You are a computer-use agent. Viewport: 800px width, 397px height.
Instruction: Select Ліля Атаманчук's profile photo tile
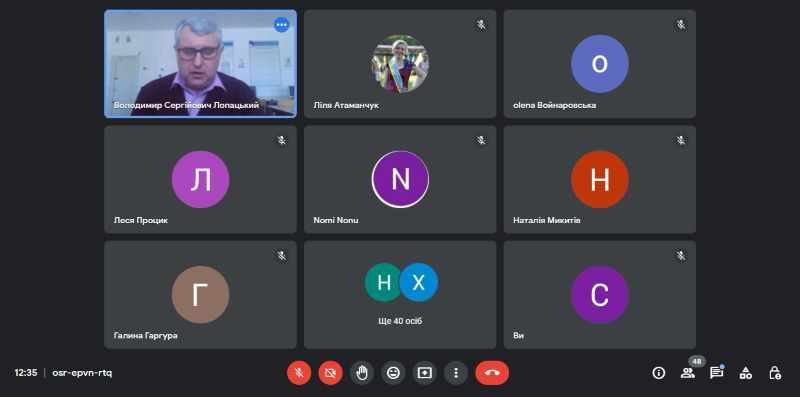400,64
